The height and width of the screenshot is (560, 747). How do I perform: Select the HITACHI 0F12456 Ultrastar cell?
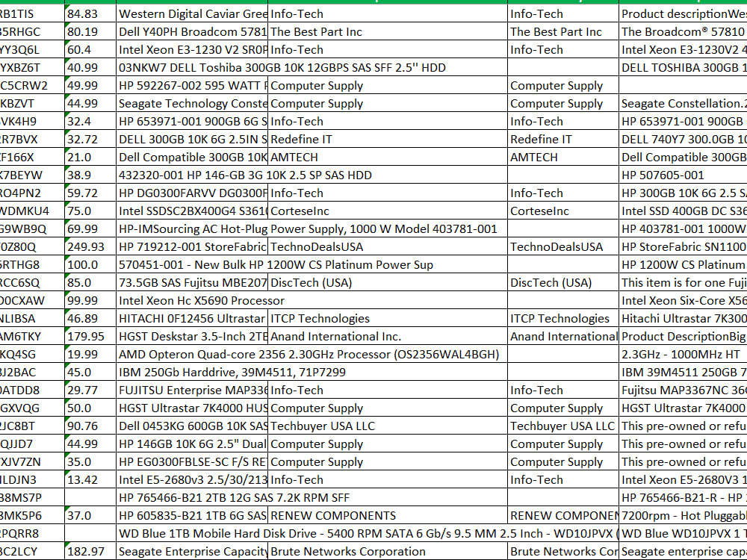click(x=192, y=319)
